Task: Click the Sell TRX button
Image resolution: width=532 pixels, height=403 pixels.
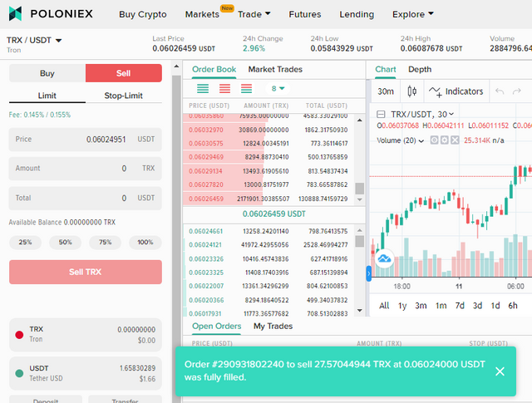Action: [86, 272]
